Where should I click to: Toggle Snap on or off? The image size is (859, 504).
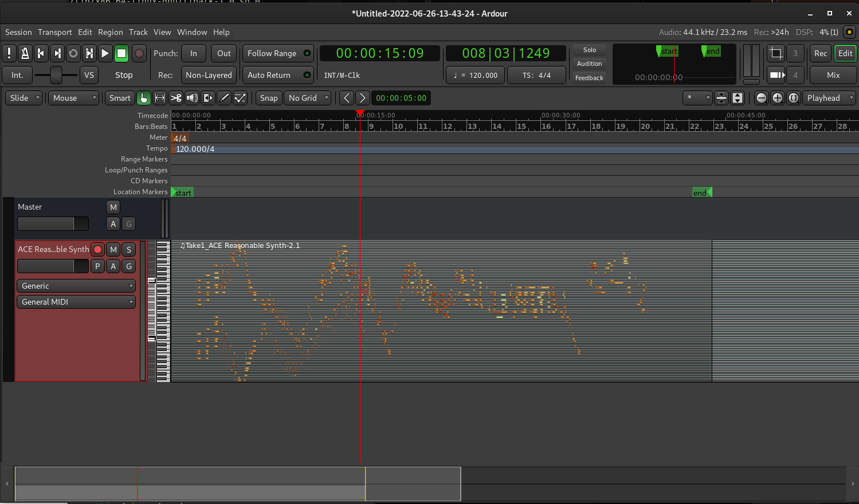coord(269,98)
